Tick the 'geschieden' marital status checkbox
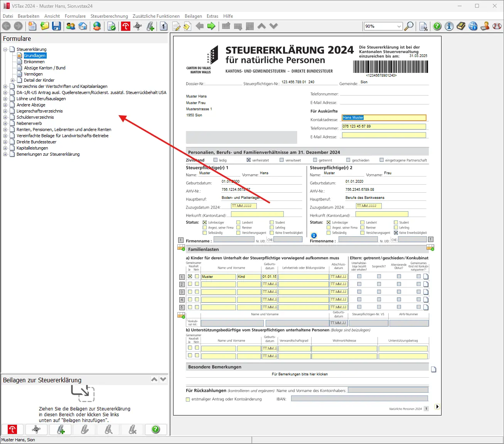This screenshot has height=444, width=504. click(x=349, y=160)
